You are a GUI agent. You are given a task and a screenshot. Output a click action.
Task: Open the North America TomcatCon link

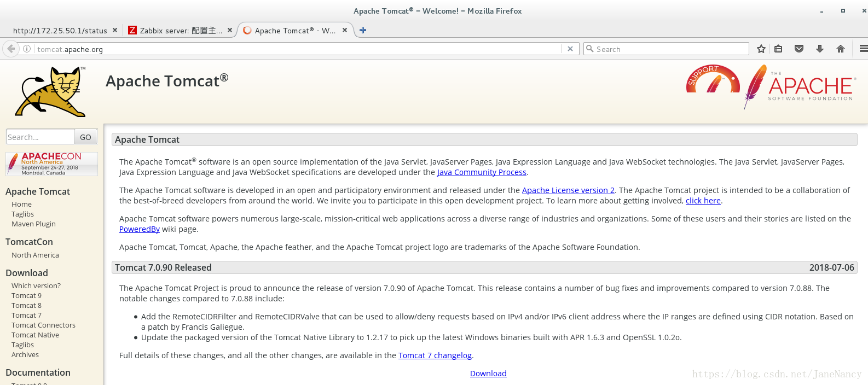tap(35, 255)
